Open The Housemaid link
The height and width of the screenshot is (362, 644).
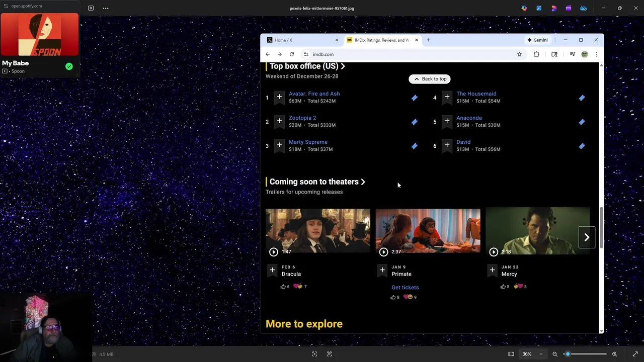pos(476,94)
